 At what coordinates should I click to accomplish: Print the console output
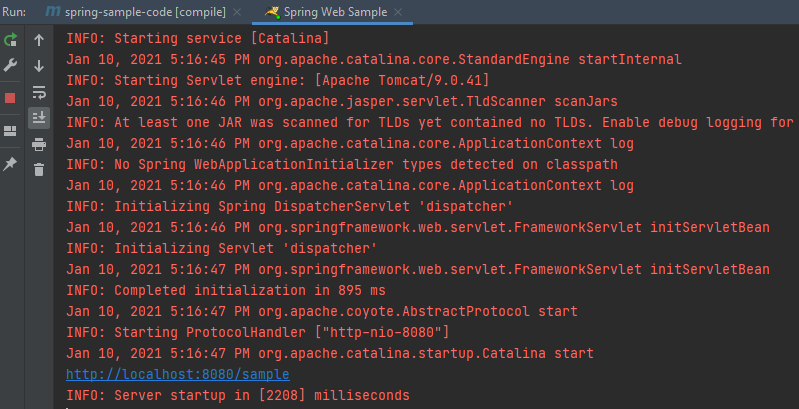click(39, 144)
